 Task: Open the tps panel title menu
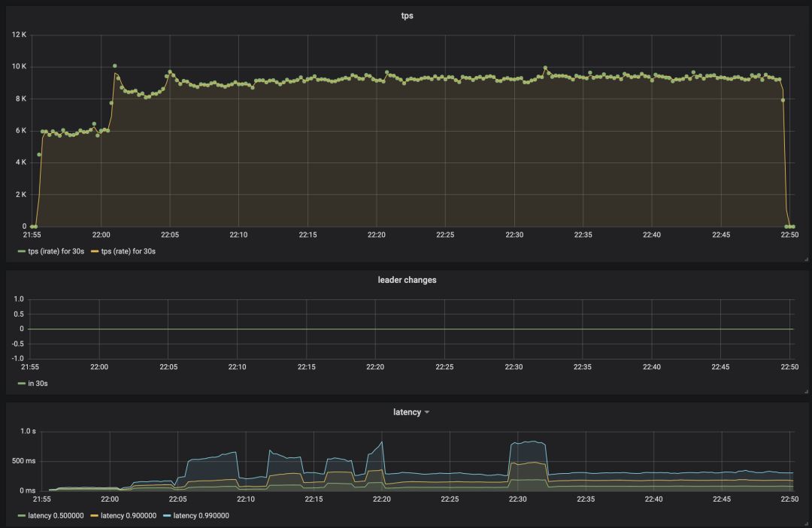(x=406, y=16)
